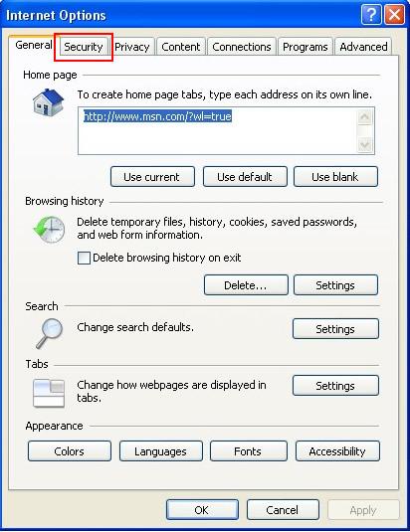Open the Security tab
The height and width of the screenshot is (532, 410).
pyautogui.click(x=84, y=47)
